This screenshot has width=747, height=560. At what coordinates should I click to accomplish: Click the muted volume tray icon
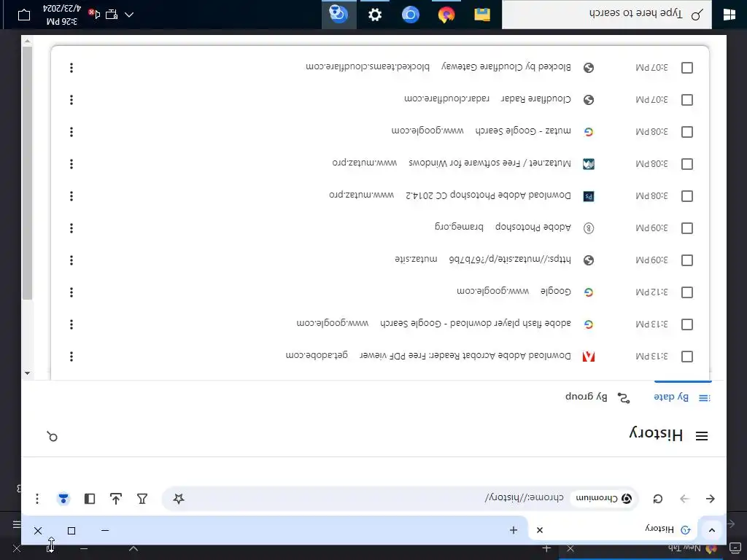94,15
